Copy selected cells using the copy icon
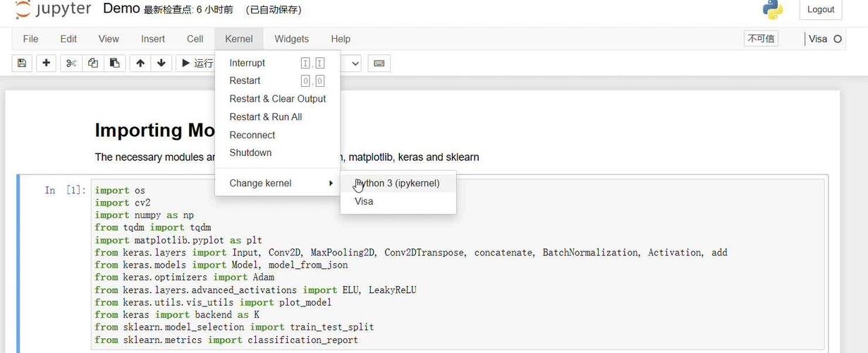Image resolution: width=868 pixels, height=353 pixels. tap(93, 63)
